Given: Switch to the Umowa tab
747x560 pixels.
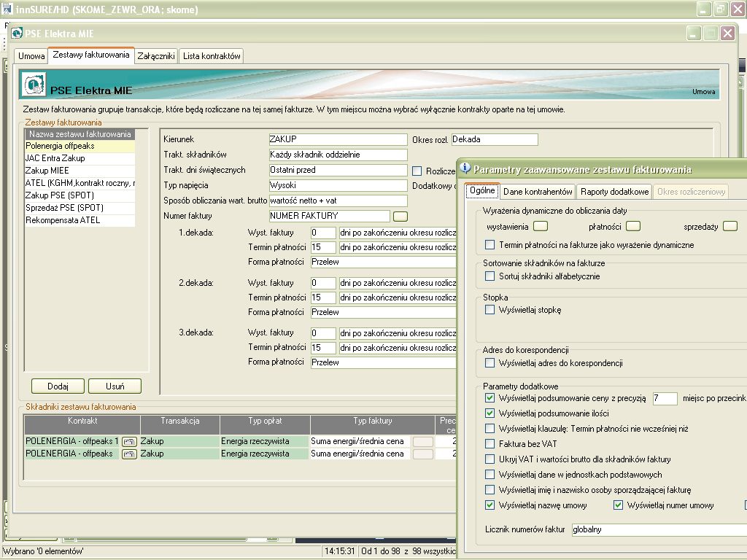Looking at the screenshot, I should [x=31, y=55].
